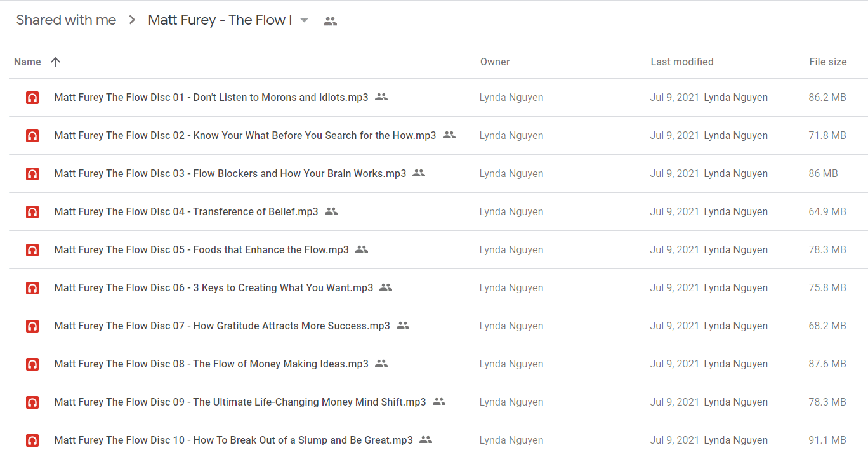Reverse sort order with the Name arrow
868x462 pixels.
(x=56, y=62)
